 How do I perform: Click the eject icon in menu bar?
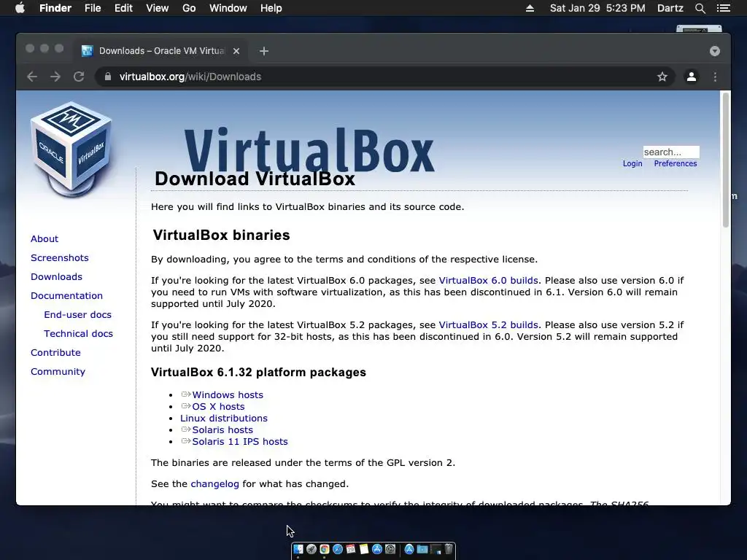530,8
